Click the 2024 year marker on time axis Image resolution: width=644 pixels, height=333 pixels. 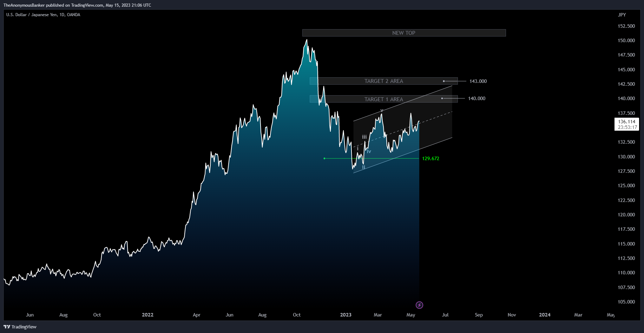[x=545, y=315]
